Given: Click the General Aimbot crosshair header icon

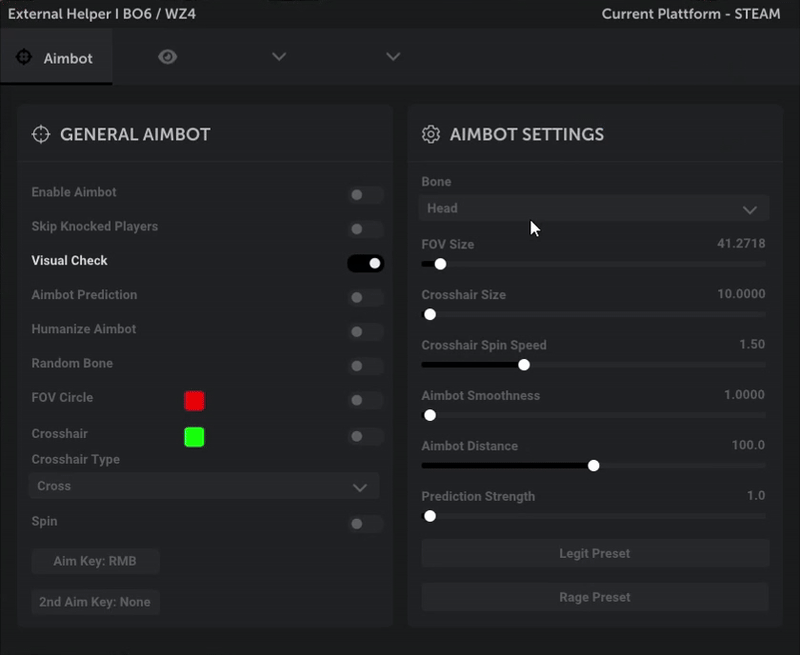Looking at the screenshot, I should [41, 135].
